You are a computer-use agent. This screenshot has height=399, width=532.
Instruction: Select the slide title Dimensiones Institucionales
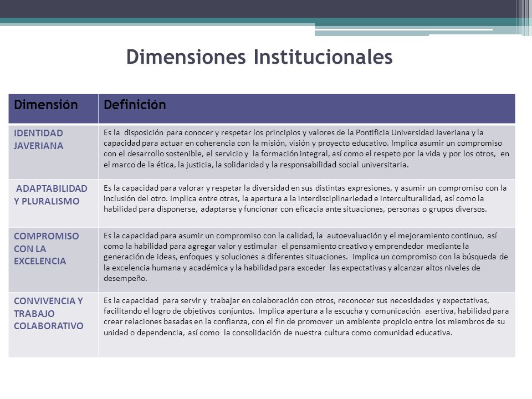pyautogui.click(x=259, y=57)
